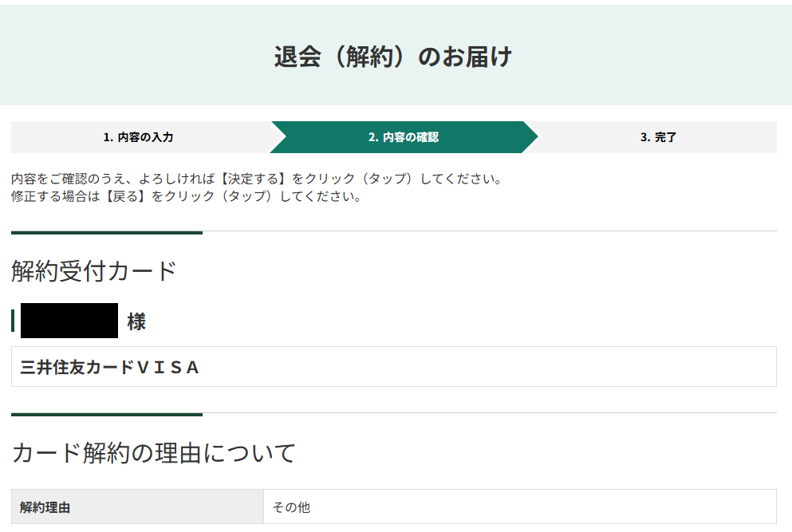The width and height of the screenshot is (792, 532).
Task: Click the その他 reason value cell
Action: pos(519,506)
